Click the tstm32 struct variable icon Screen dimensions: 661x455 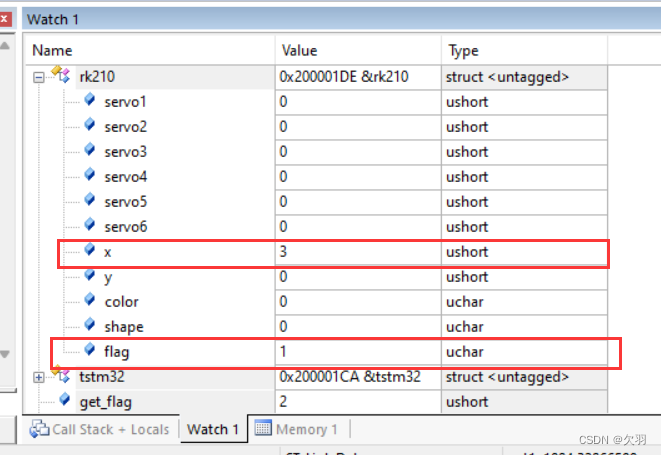point(62,374)
